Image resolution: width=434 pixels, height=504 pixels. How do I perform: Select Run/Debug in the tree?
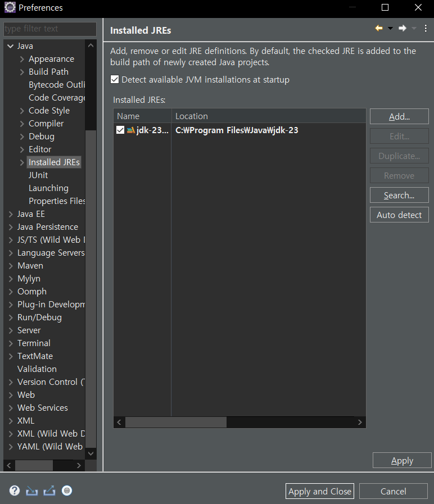39,317
